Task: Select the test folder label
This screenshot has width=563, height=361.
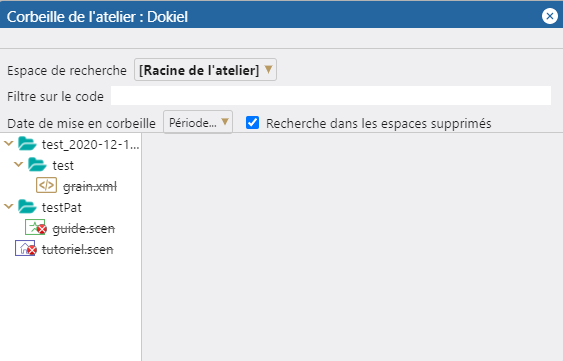Action: [x=63, y=166]
